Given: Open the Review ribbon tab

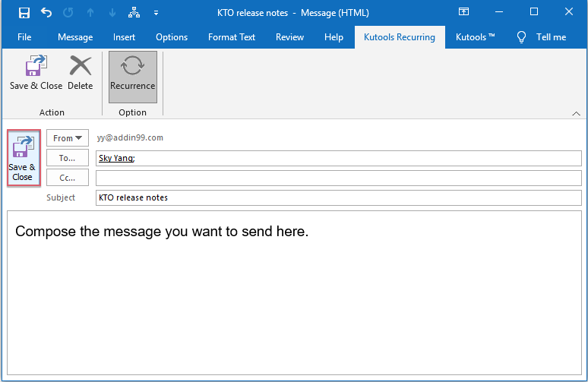Looking at the screenshot, I should tap(290, 37).
